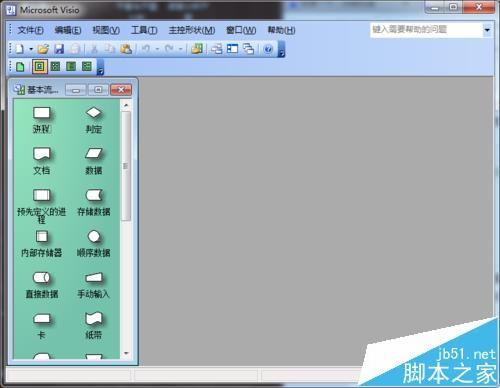Click the New document icon
Screen dimensions: 500x388
click(x=20, y=49)
